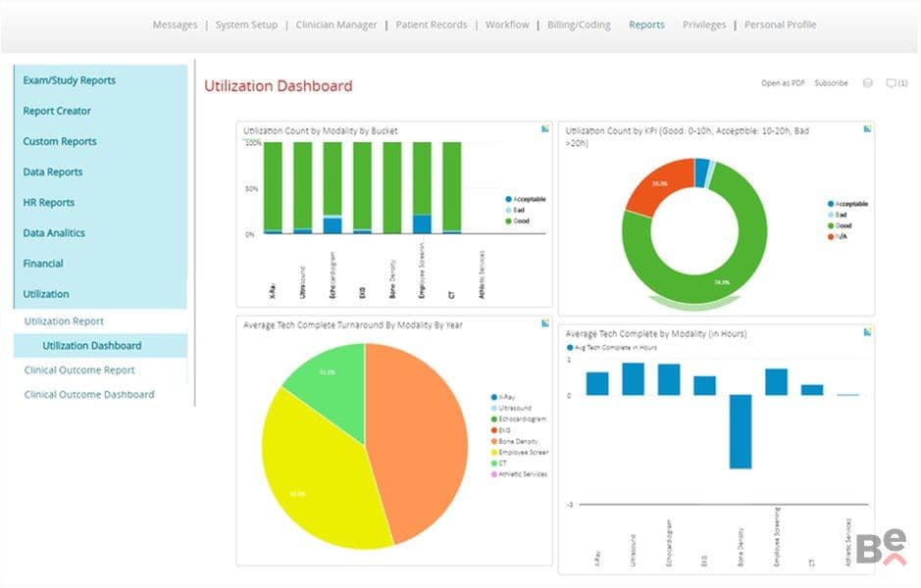Switch to the Billing/Coding menu
The image size is (921, 588).
tap(579, 24)
